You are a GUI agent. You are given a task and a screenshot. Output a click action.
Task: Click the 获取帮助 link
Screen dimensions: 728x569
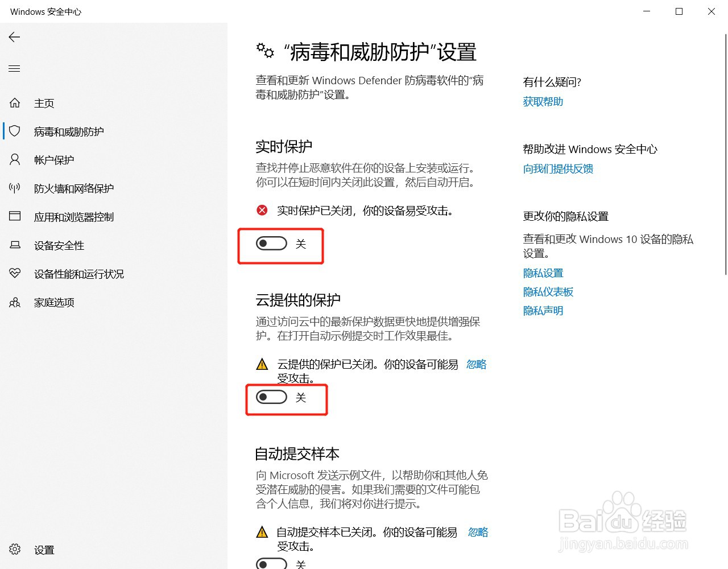pos(543,101)
